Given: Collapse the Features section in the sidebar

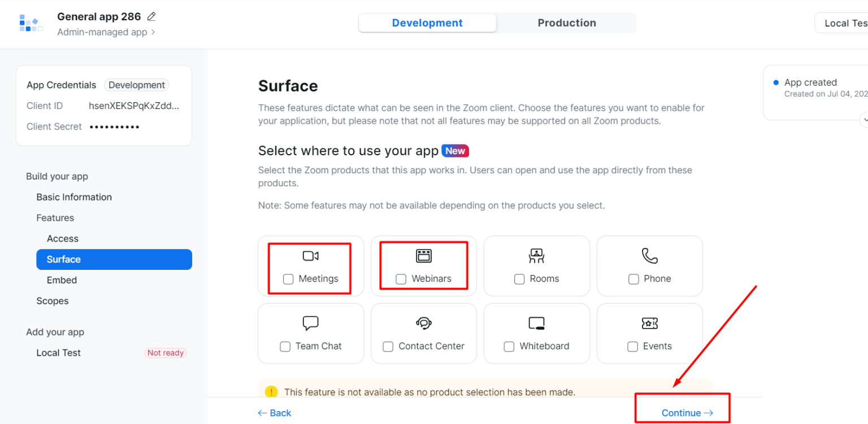Looking at the screenshot, I should [55, 217].
